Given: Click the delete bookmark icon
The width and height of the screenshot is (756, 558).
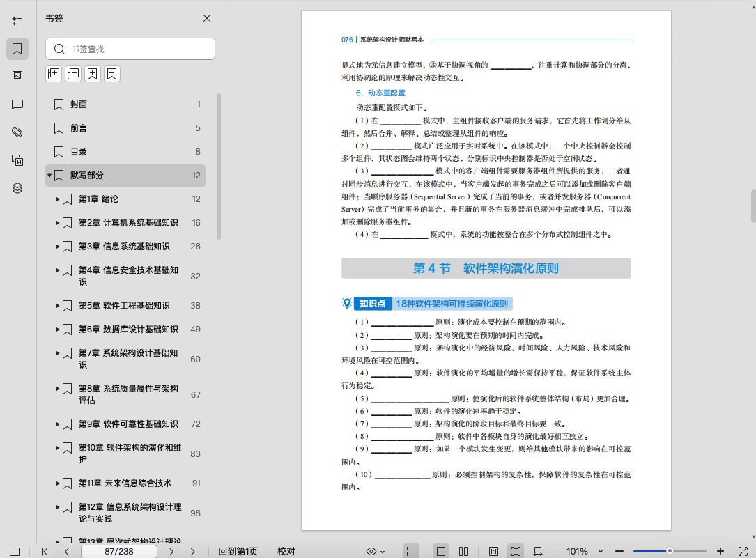Looking at the screenshot, I should [112, 74].
